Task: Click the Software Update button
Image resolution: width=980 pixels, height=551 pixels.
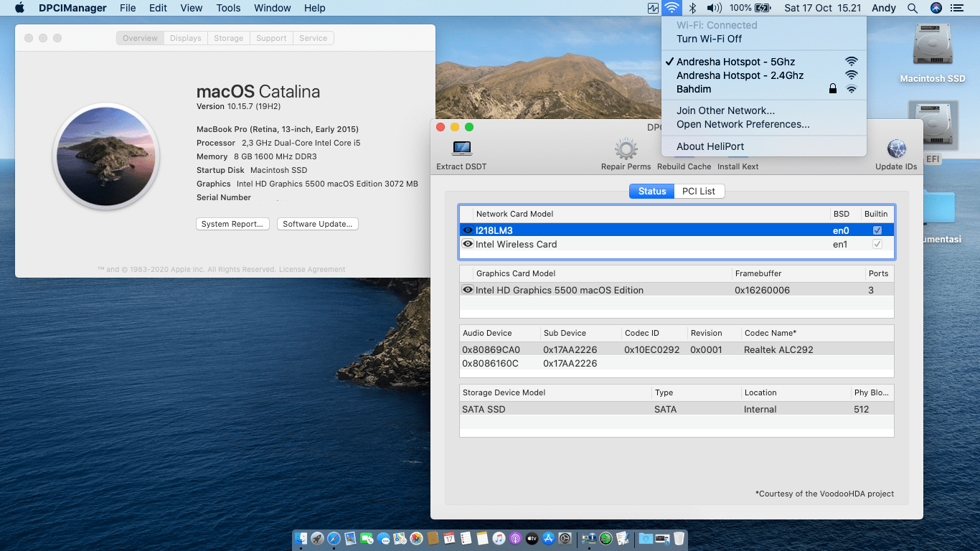Action: point(317,224)
